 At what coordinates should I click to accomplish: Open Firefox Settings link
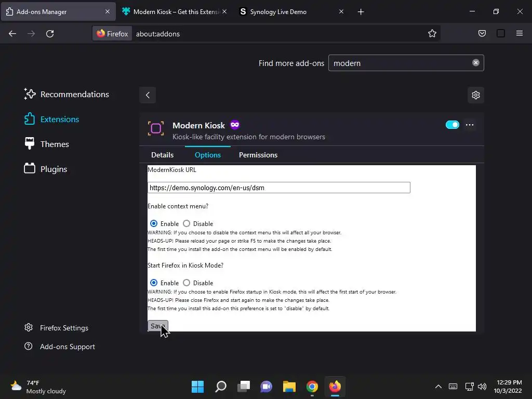[x=56, y=328]
